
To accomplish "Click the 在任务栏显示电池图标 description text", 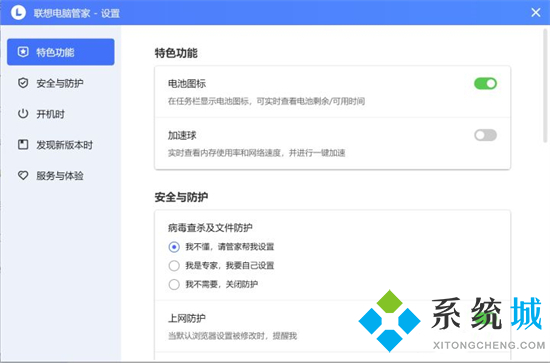I will click(266, 101).
